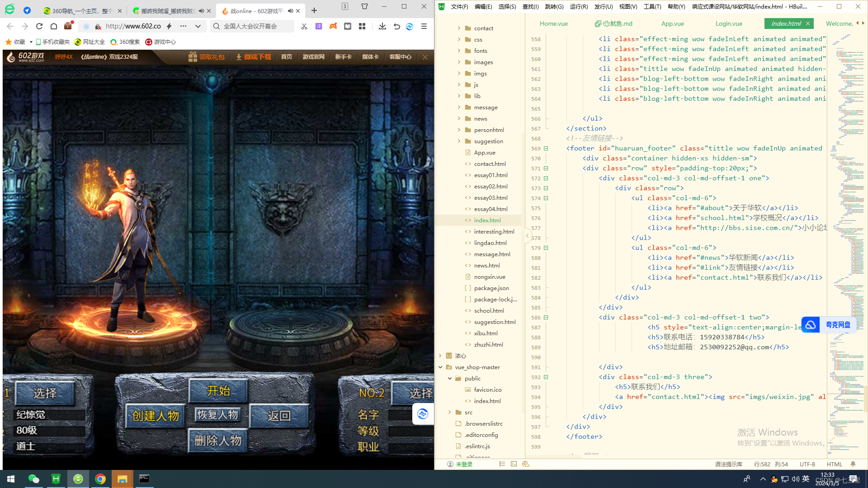Click the 微端下载 link
The height and width of the screenshot is (488, 868).
[254, 57]
